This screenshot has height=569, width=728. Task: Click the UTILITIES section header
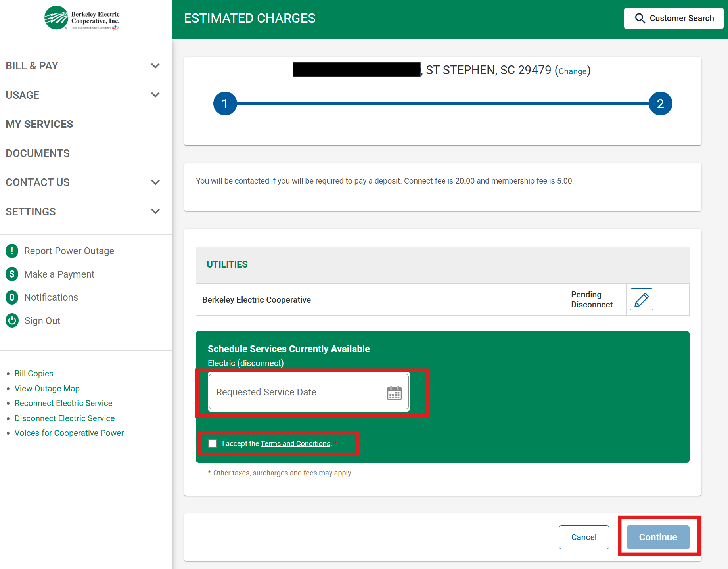coord(227,264)
